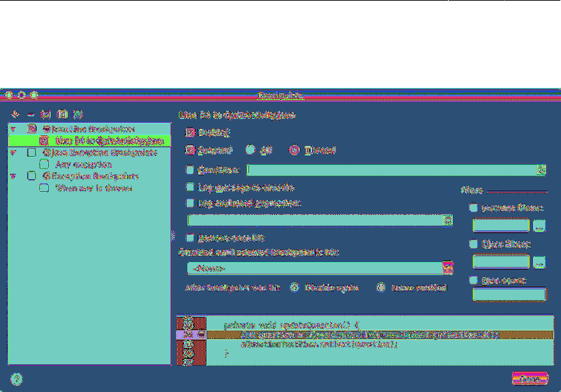Click the remove breakpoint minus icon
Image resolution: width=561 pixels, height=392 pixels.
[x=31, y=115]
